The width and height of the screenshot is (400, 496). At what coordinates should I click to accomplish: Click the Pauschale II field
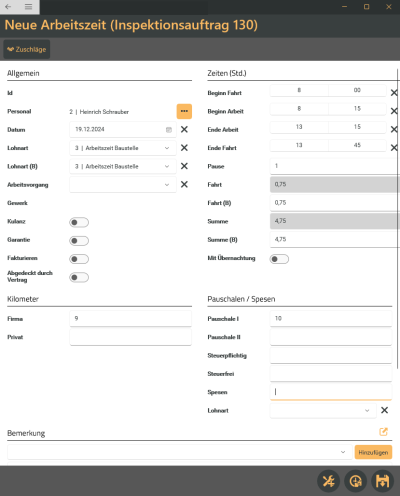click(x=331, y=337)
